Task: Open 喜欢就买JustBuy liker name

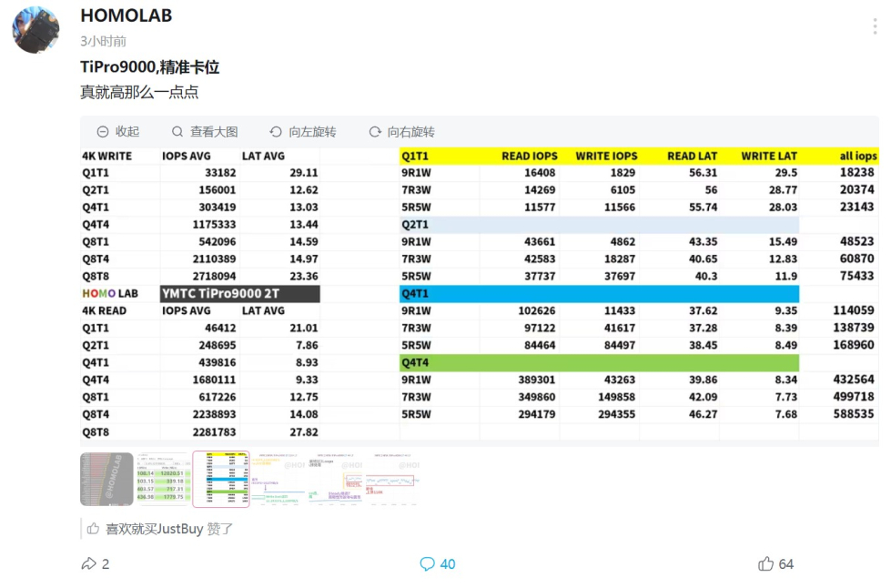Action: [155, 529]
